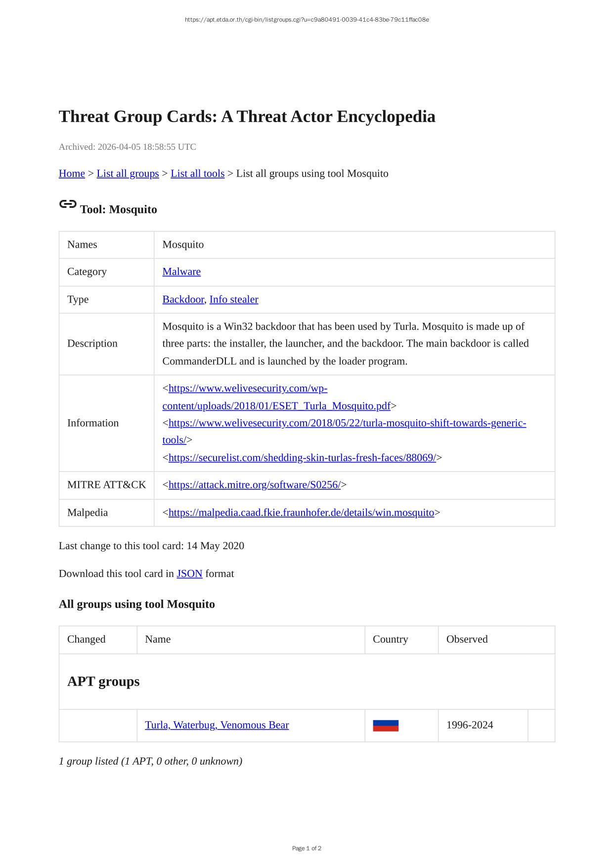Open the Malpedia win.mosquito link
614x868 pixels.
pos(301,513)
